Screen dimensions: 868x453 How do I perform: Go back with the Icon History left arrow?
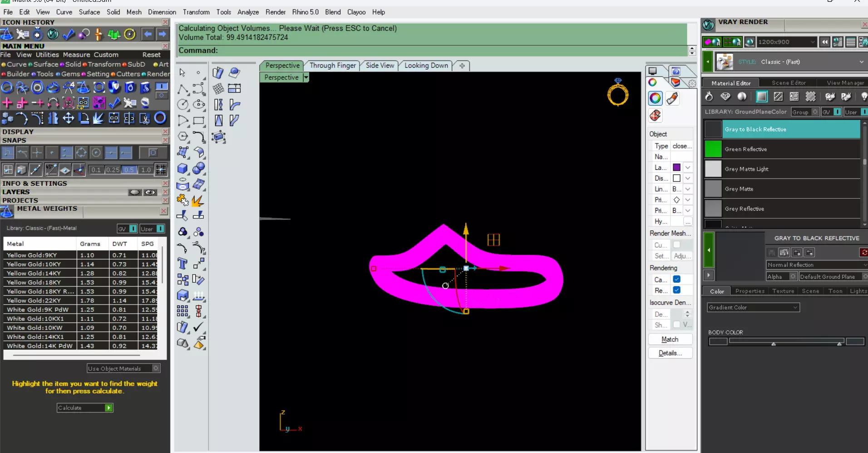pyautogui.click(x=148, y=34)
